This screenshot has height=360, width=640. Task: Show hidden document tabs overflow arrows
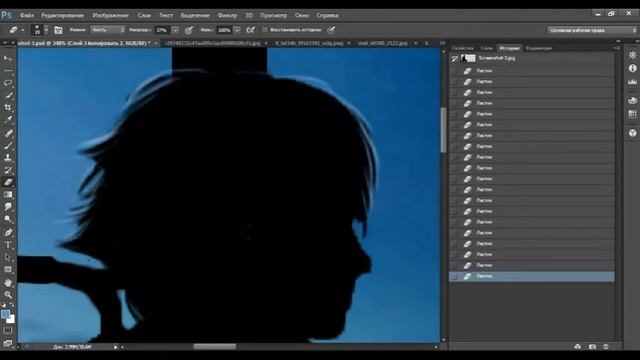tap(442, 43)
